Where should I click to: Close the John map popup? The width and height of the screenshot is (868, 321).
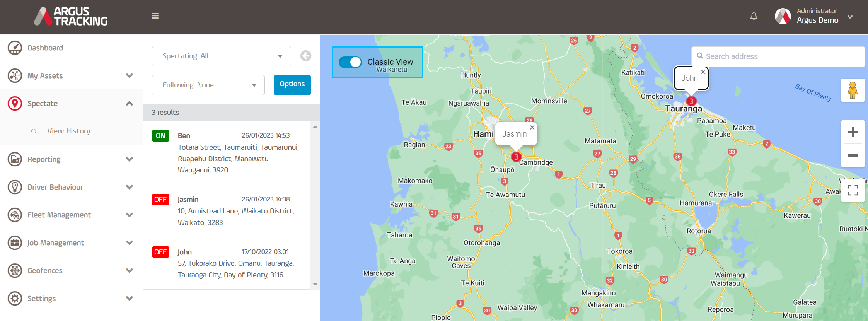click(x=703, y=72)
